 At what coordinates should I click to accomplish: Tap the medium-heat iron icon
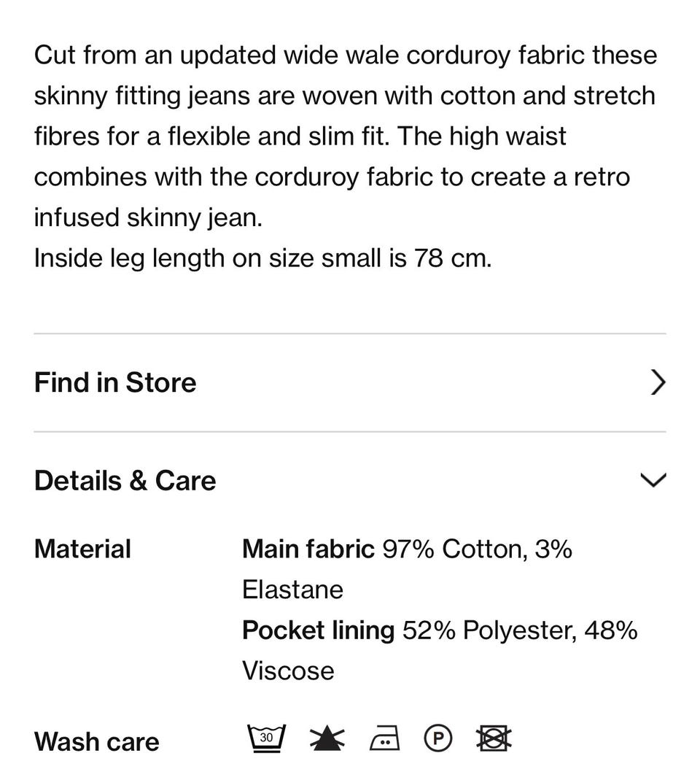pyautogui.click(x=384, y=740)
